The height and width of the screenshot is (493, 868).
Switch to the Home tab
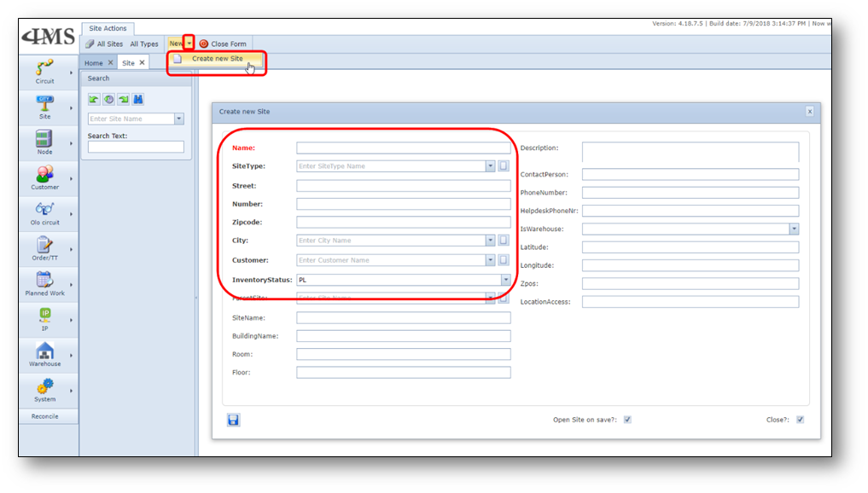tap(93, 63)
